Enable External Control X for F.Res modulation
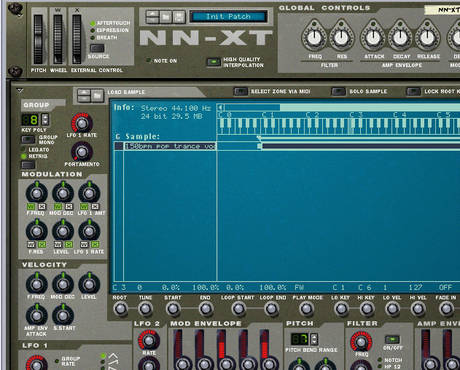This screenshot has width=460, height=370. (42, 245)
